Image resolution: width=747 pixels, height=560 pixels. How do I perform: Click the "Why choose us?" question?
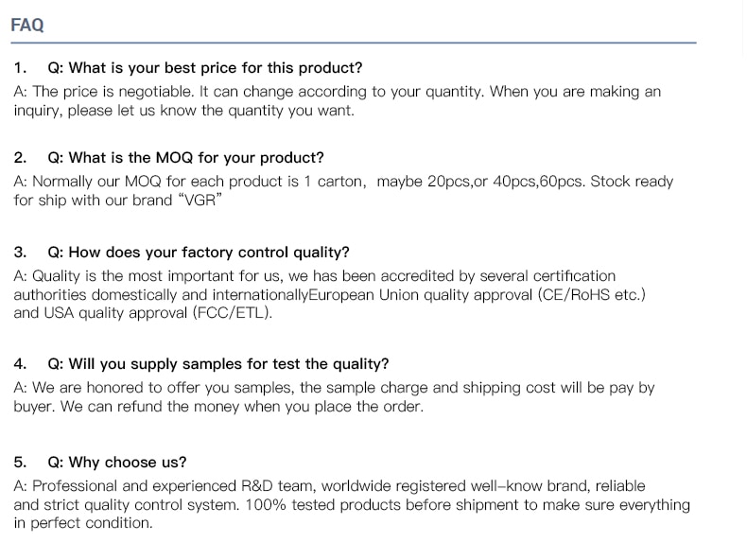116,463
